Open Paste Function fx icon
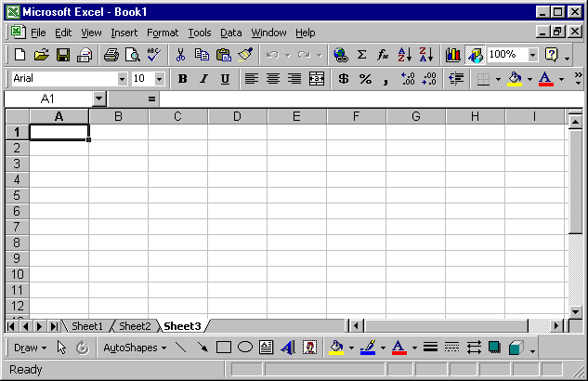 point(383,55)
